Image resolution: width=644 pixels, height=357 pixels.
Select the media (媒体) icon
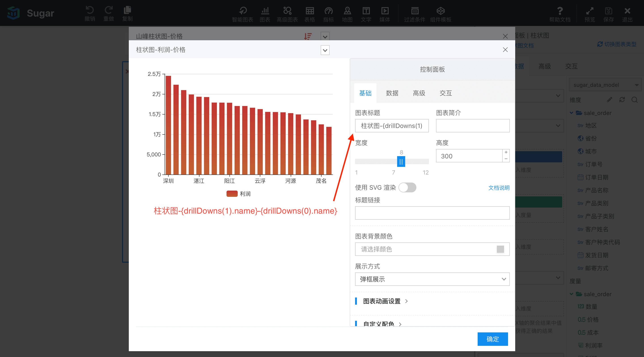385,11
